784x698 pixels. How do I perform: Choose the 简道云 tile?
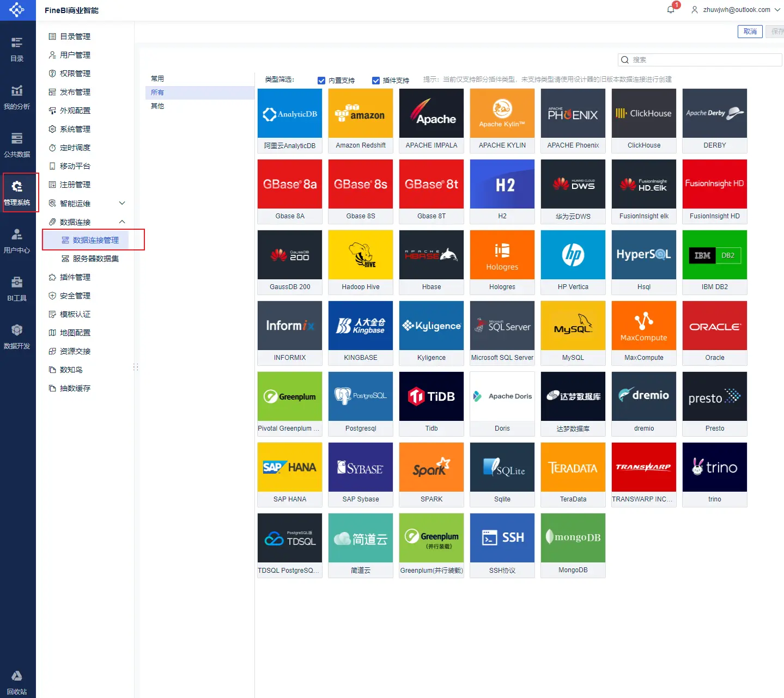click(x=361, y=545)
